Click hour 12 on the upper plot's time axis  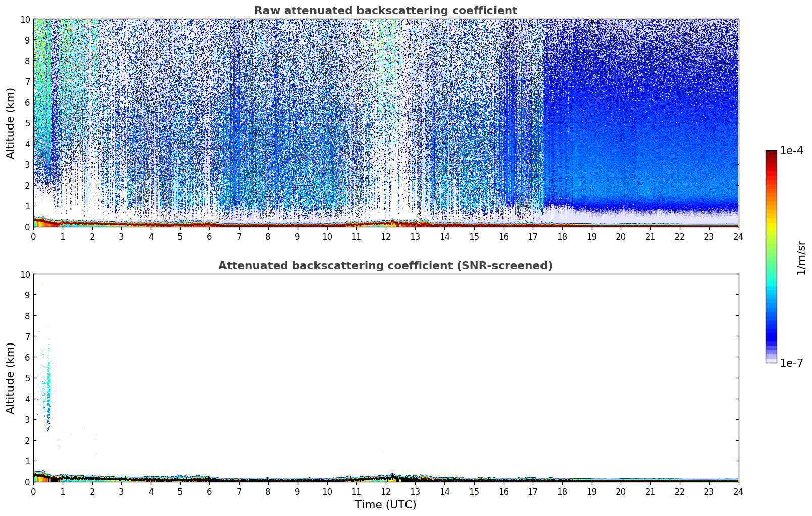pyautogui.click(x=386, y=237)
